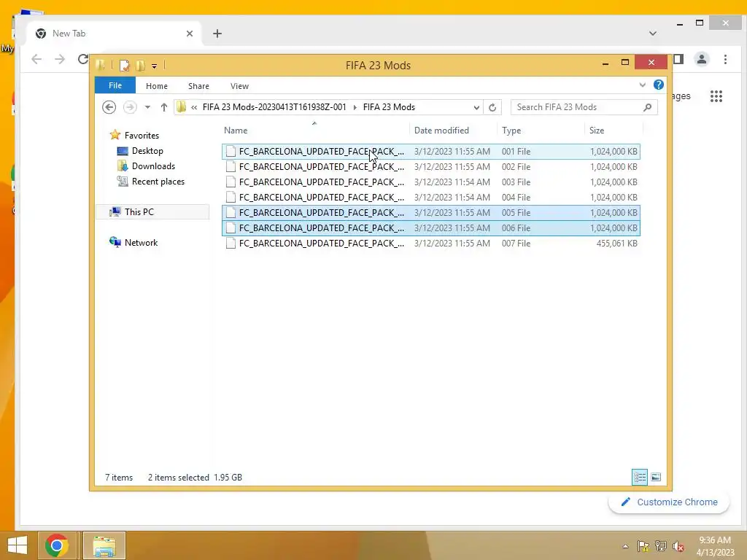Open Explorer Help question mark
The height and width of the screenshot is (560, 747).
coord(659,85)
